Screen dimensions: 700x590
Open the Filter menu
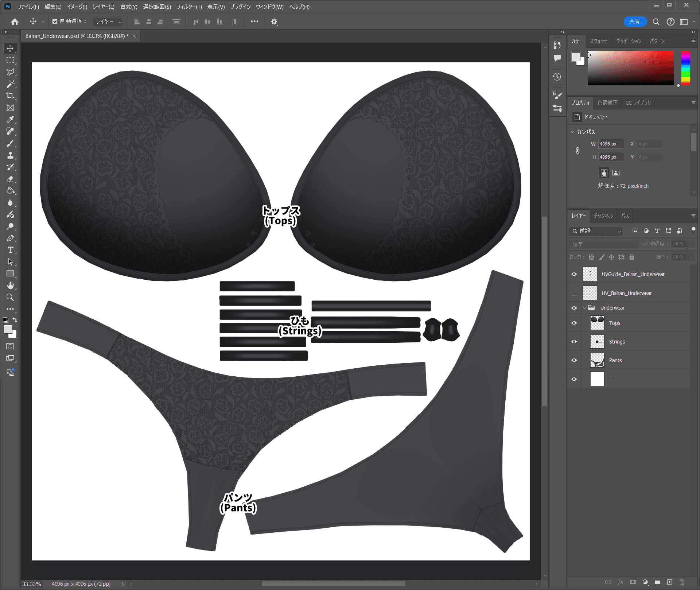point(189,7)
